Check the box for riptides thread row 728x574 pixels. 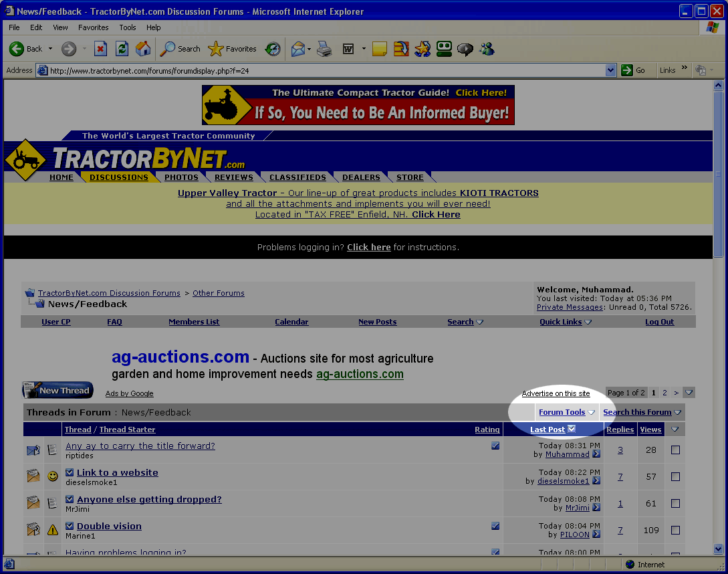point(675,450)
